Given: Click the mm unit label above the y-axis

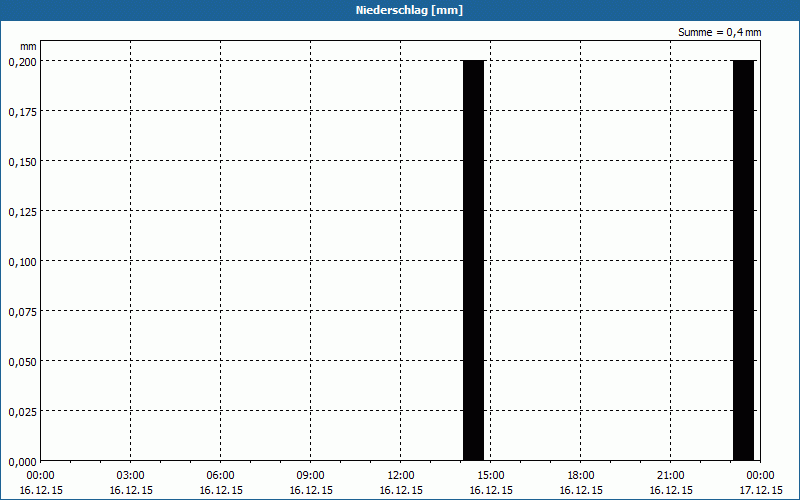Looking at the screenshot, I should point(28,46).
